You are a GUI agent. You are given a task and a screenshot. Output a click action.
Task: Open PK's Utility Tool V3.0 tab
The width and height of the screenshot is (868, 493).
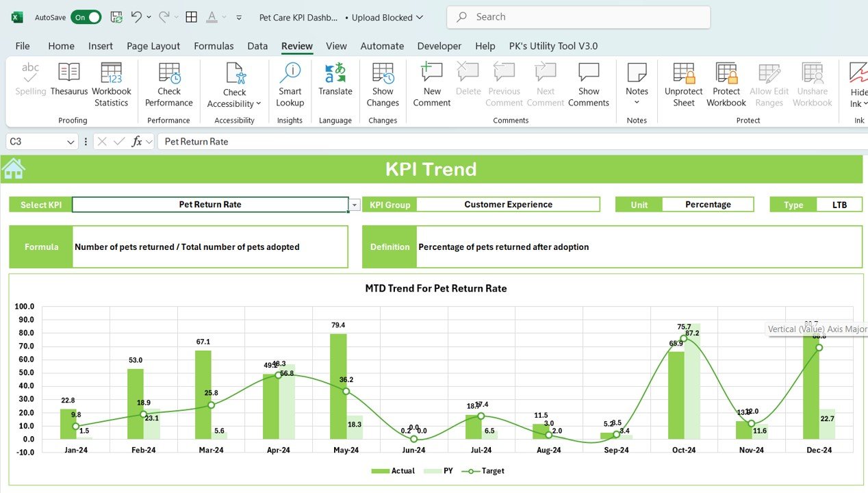click(553, 46)
